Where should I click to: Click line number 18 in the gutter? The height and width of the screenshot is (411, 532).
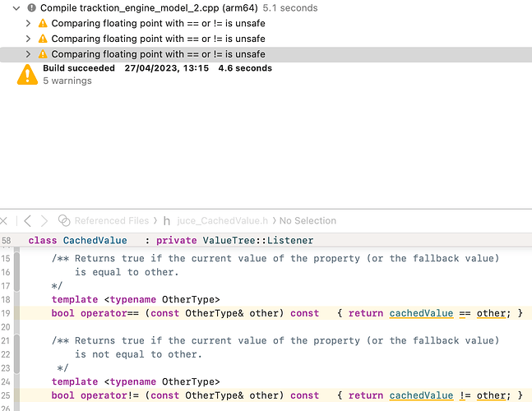[x=6, y=300]
